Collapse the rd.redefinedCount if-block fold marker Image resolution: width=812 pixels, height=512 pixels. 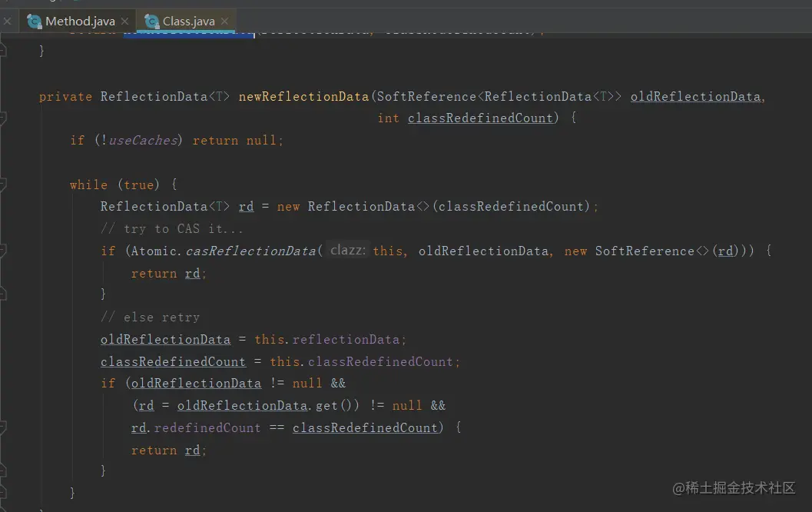click(x=2, y=427)
